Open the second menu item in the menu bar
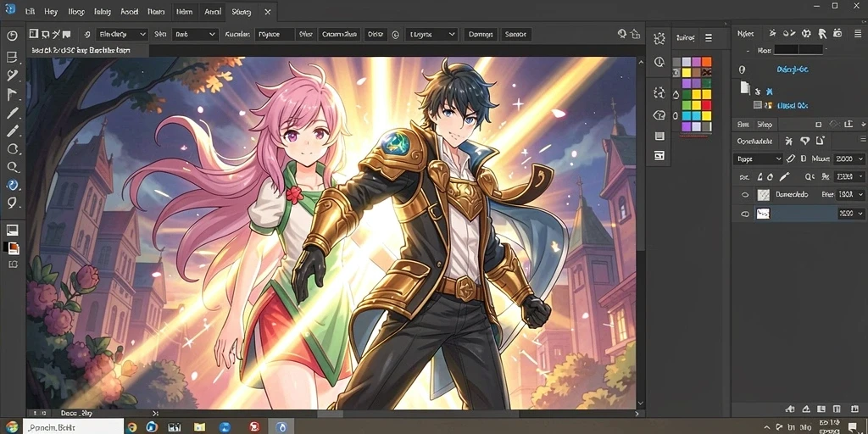Image resolution: width=868 pixels, height=434 pixels. pyautogui.click(x=51, y=11)
